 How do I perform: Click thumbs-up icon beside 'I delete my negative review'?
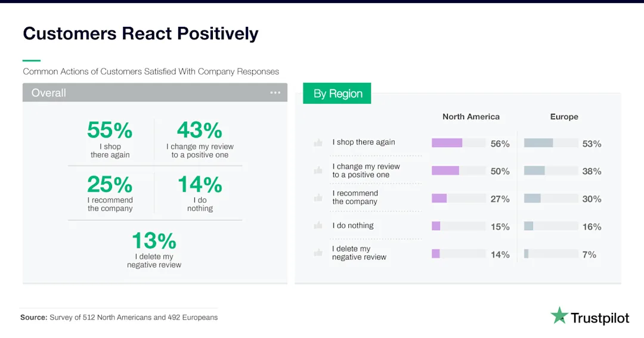(x=318, y=253)
